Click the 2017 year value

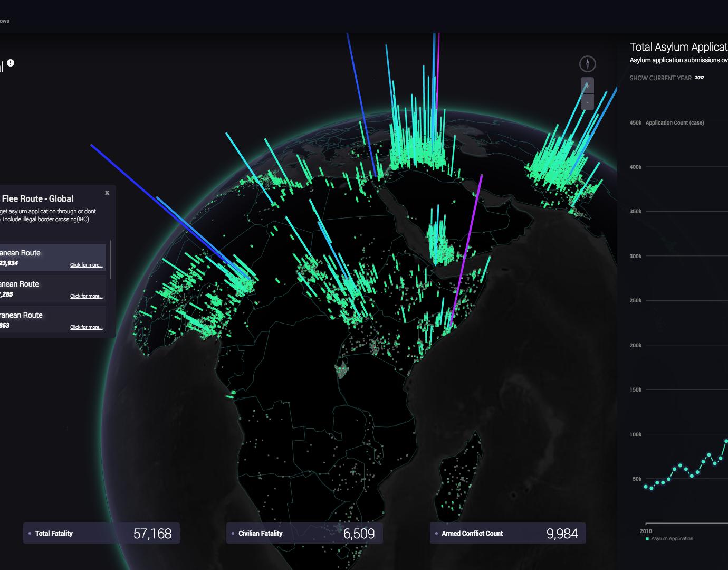(x=700, y=78)
